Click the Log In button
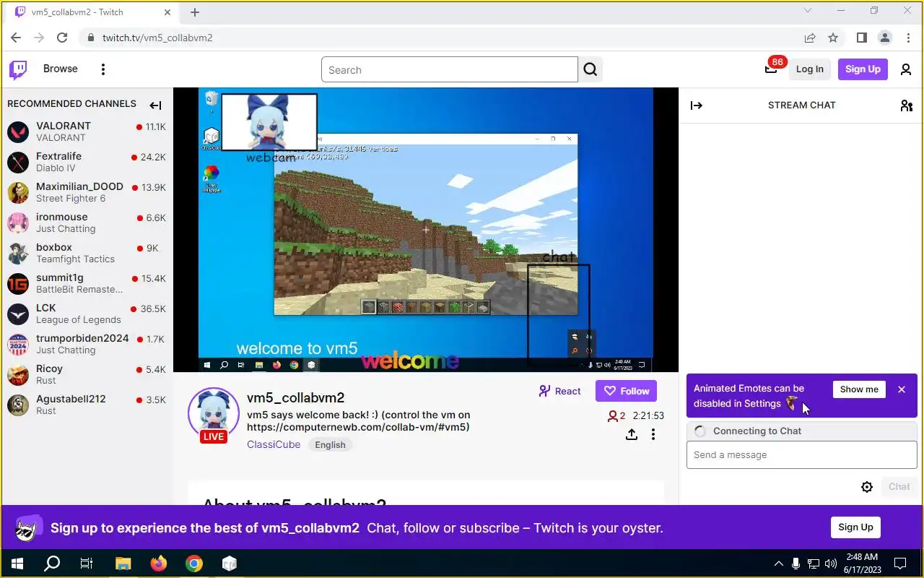The width and height of the screenshot is (924, 578). click(809, 69)
